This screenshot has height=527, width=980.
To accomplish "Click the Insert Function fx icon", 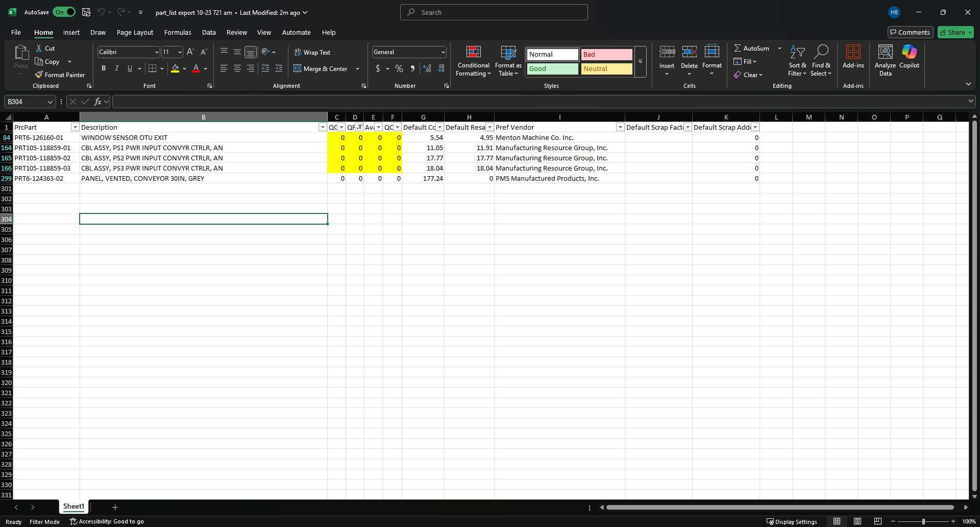I will tap(97, 102).
